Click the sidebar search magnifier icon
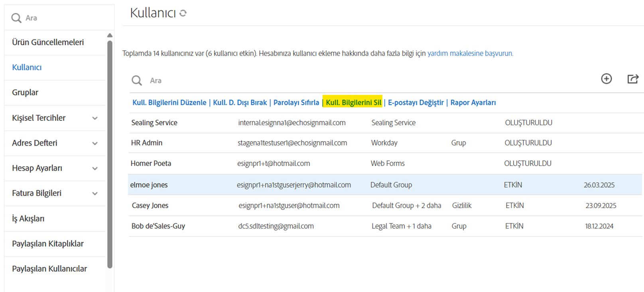 pyautogui.click(x=16, y=18)
